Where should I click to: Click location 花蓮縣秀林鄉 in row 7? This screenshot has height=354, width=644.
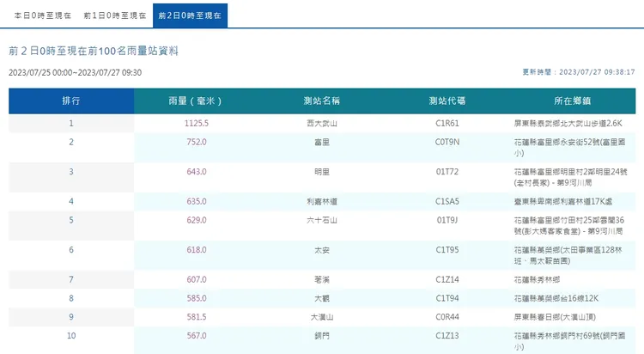537,279
